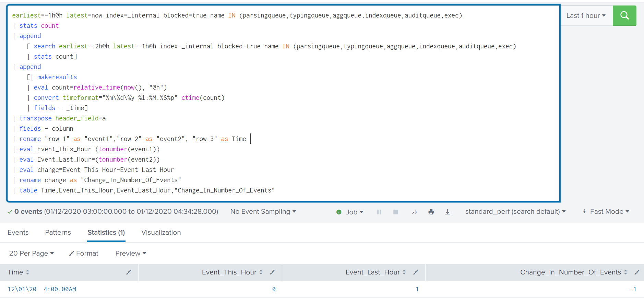The height and width of the screenshot is (305, 644).
Task: Open the Visualization tab
Action: tap(161, 233)
